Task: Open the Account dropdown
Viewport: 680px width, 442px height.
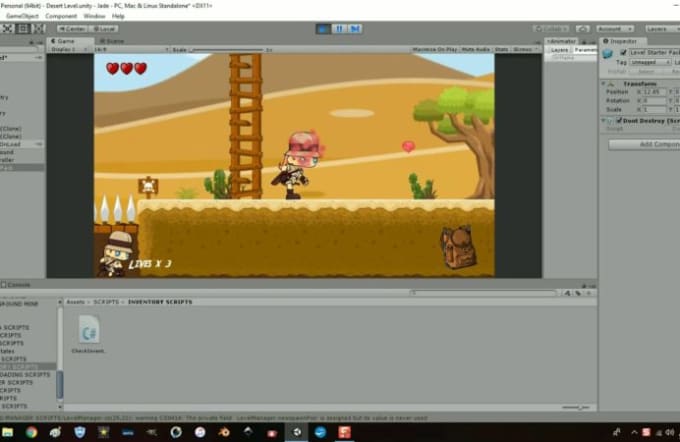Action: pyautogui.click(x=615, y=29)
